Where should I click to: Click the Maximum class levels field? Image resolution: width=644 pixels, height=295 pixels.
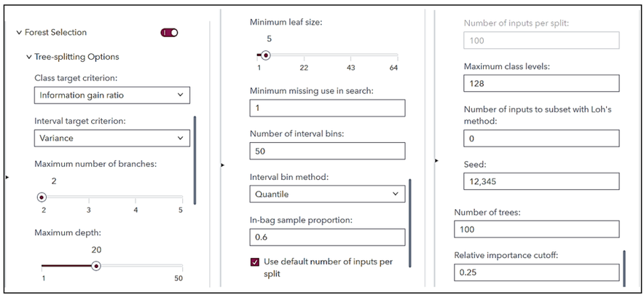point(541,84)
